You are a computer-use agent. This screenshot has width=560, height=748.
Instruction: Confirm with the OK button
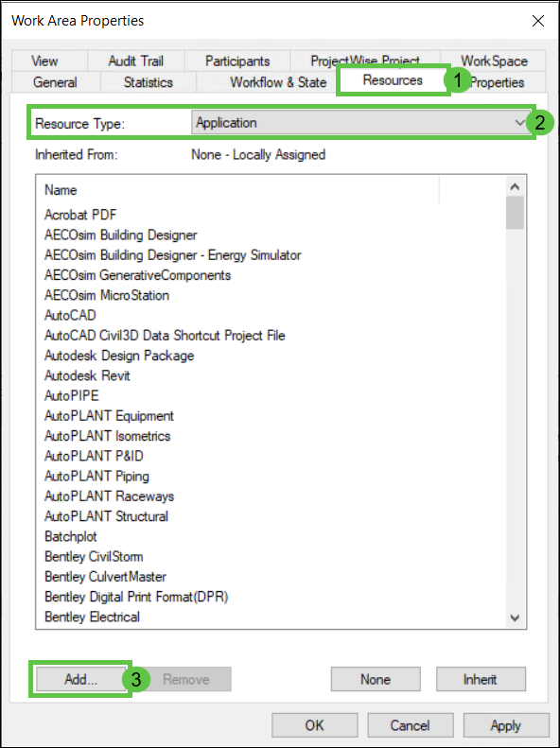pos(314,725)
